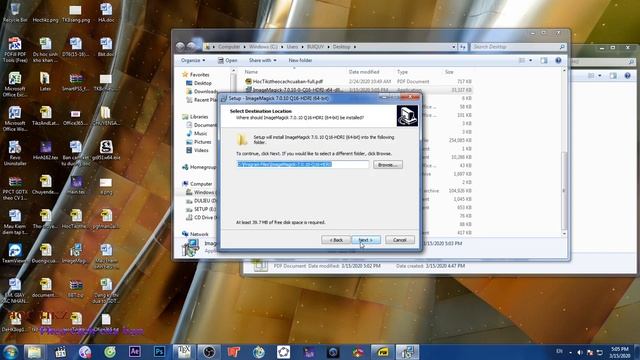Click Browse to choose a different folder
This screenshot has width=640, height=360.
tap(387, 165)
